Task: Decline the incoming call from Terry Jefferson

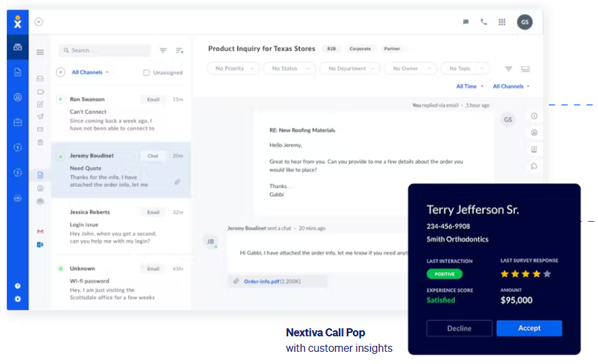Action: click(459, 328)
